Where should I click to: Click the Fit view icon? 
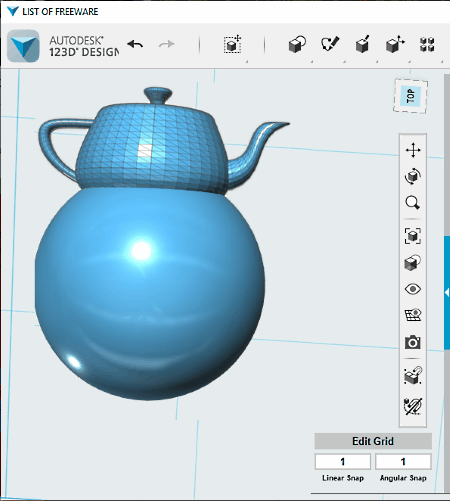pos(413,236)
